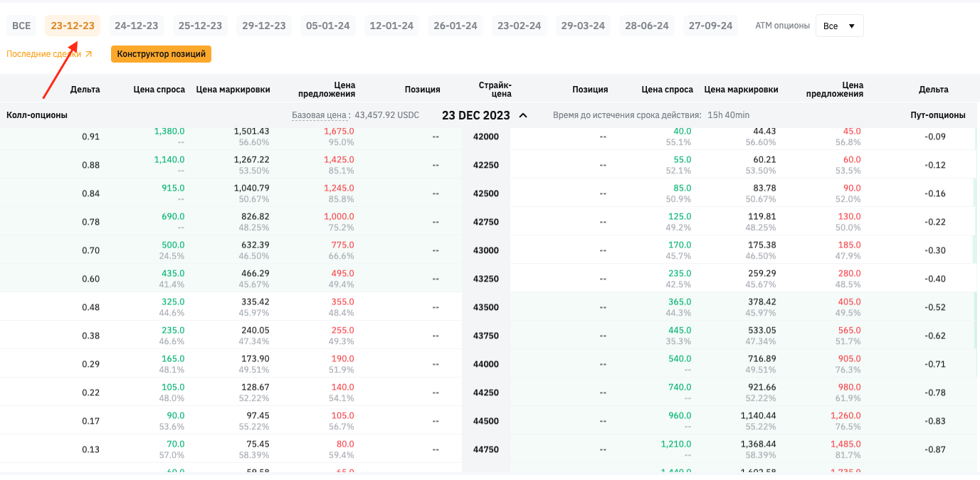Select the ВСЕ expiry filter
This screenshot has height=480, width=980.
(21, 26)
